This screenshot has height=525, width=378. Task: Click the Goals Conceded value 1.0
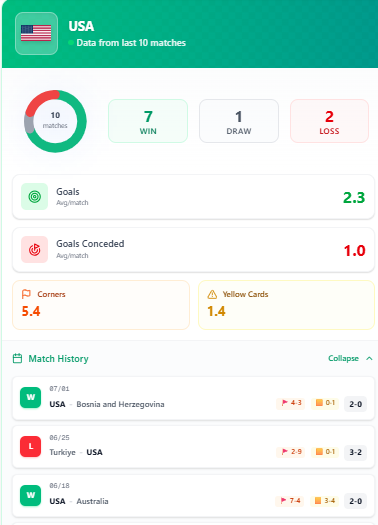click(x=355, y=250)
